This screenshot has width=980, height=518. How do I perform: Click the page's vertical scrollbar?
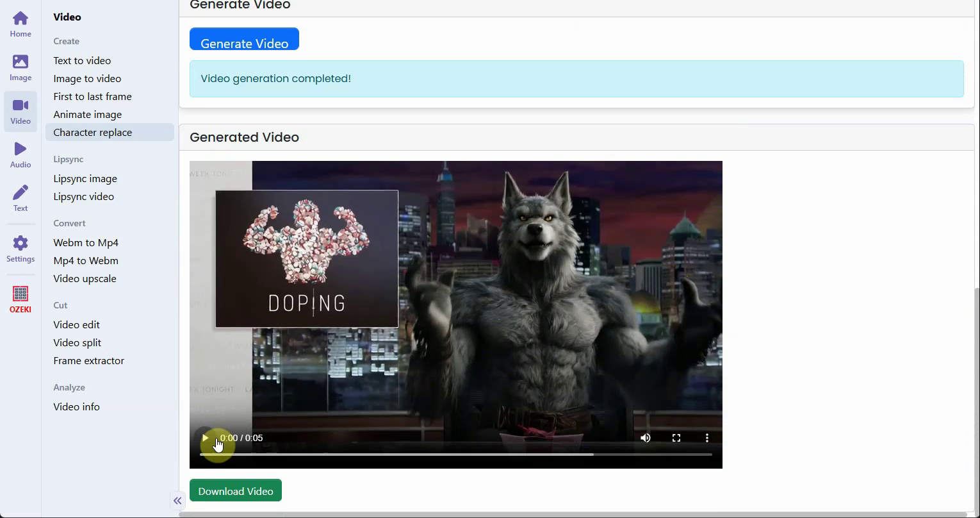pos(976,385)
